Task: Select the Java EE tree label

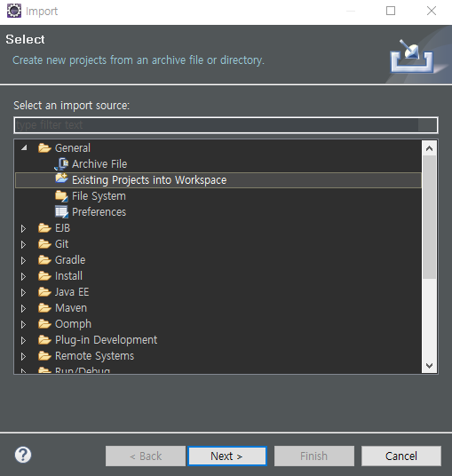Action: (x=72, y=292)
